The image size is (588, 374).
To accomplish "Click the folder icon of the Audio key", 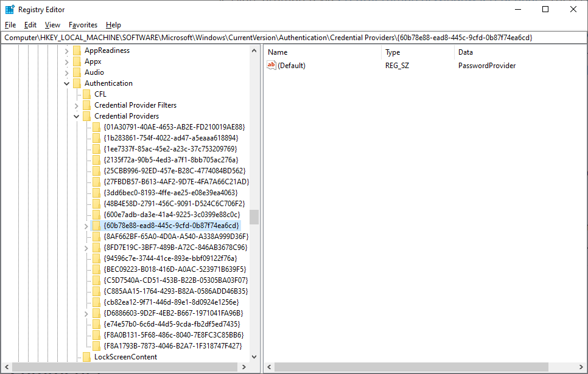I will (x=75, y=72).
